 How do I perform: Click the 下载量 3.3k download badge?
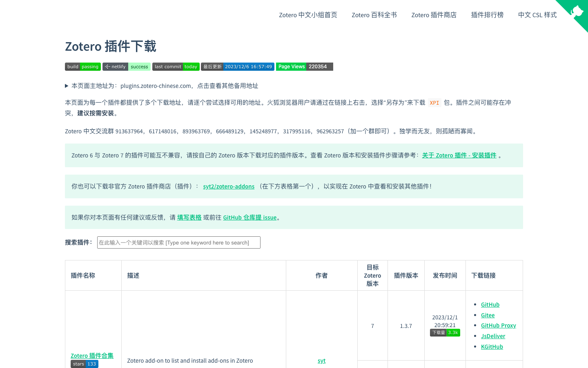(x=445, y=333)
